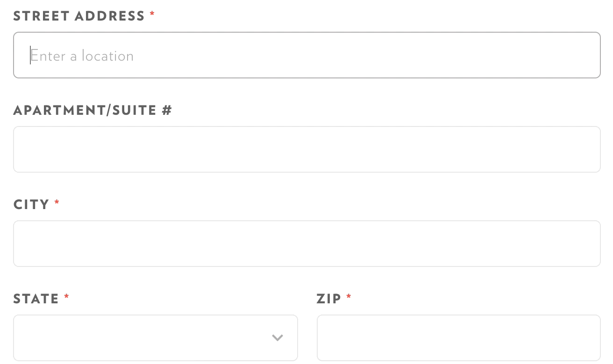The height and width of the screenshot is (364, 613).
Task: Select the Zip input field
Action: [458, 337]
